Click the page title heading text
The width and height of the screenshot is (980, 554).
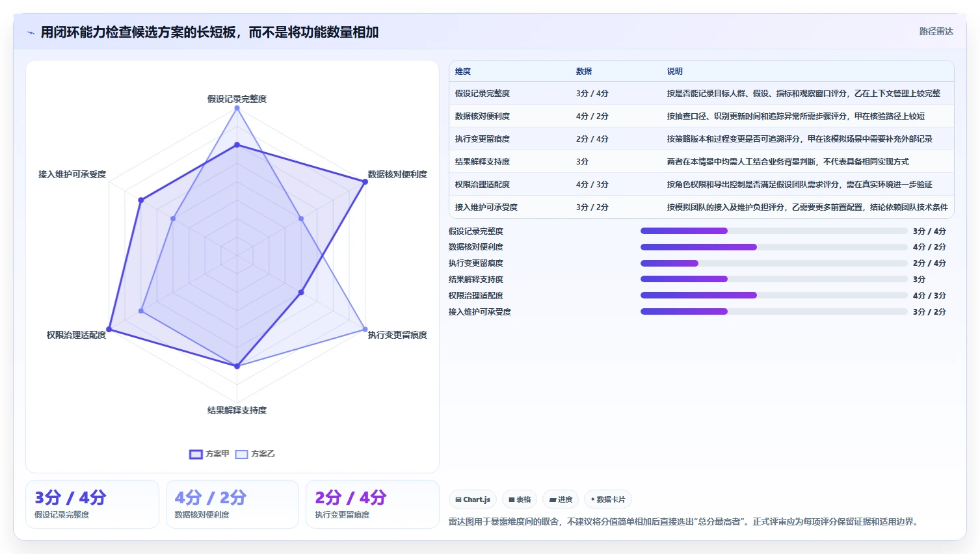tap(209, 32)
